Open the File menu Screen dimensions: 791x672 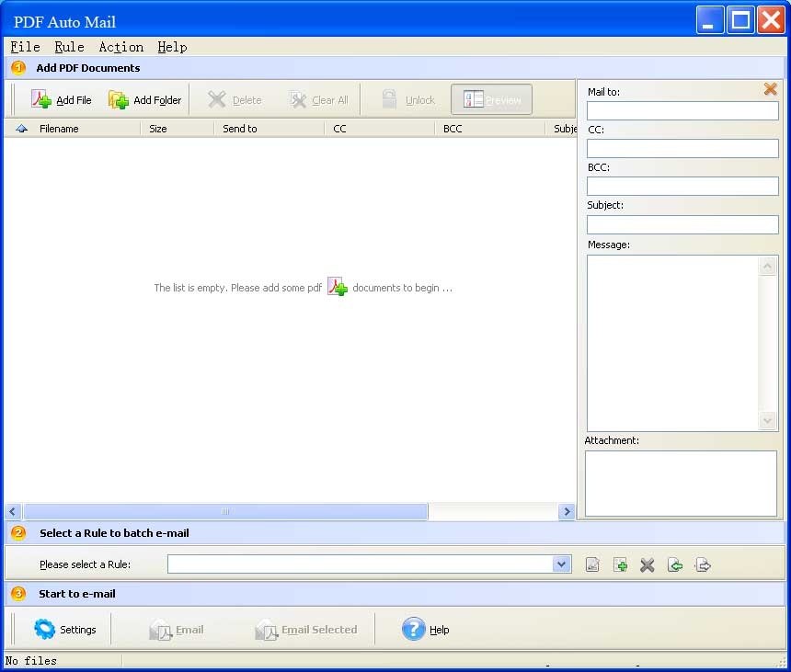point(25,47)
